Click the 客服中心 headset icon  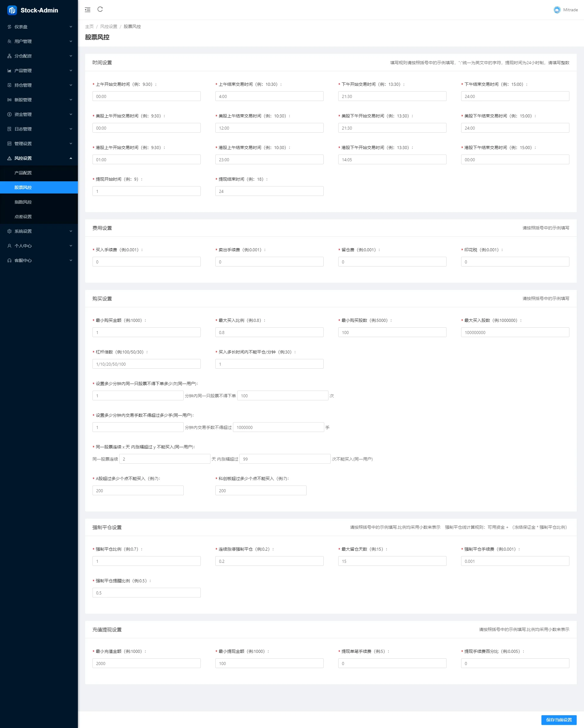coord(9,260)
